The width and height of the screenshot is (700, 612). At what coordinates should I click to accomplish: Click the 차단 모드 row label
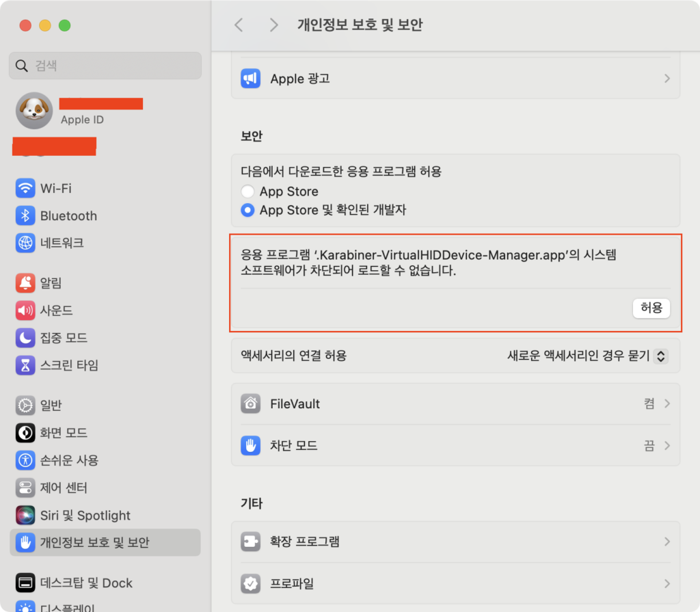[x=293, y=445]
